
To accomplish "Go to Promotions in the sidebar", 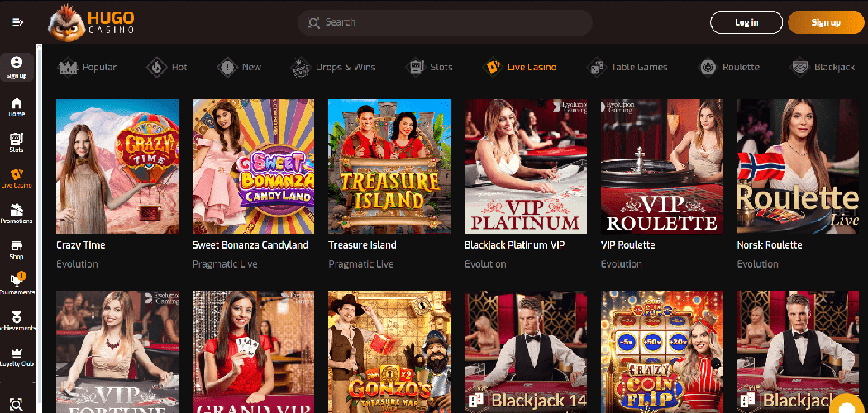I will point(17,214).
